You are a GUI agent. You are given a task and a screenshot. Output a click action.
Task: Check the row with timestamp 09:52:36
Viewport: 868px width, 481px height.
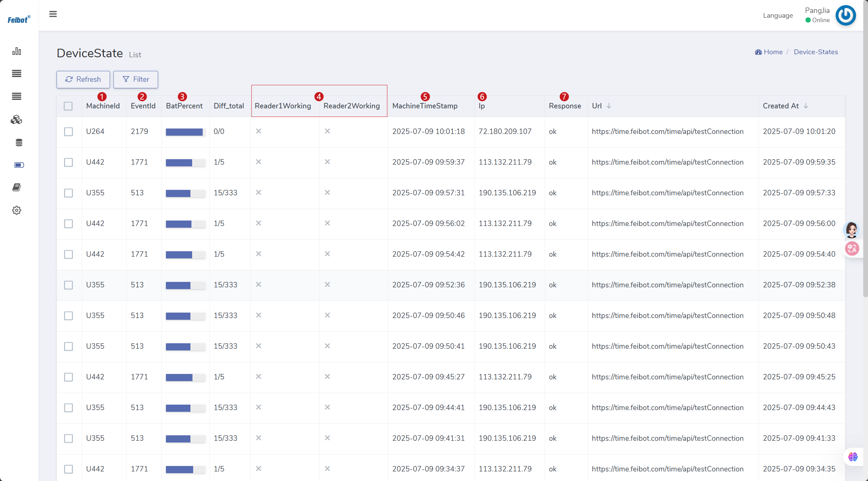(x=68, y=285)
